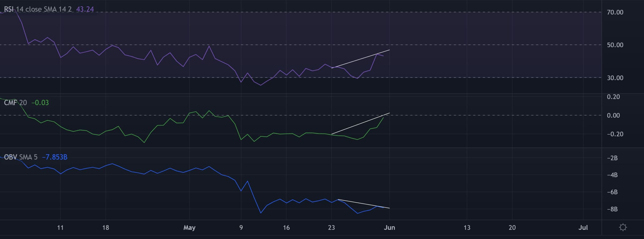The image size is (644, 239).
Task: Click the May date on time axis
Action: tap(189, 228)
